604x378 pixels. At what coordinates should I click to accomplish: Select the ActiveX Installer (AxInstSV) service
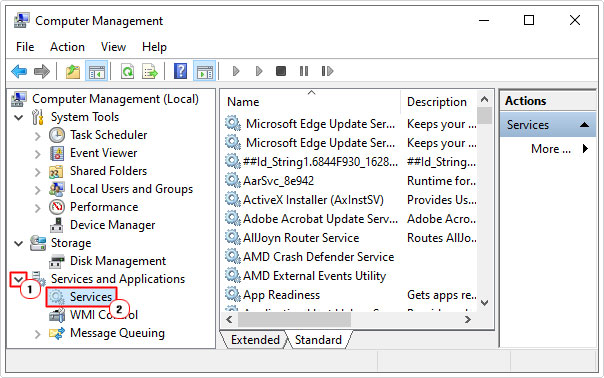(314, 200)
